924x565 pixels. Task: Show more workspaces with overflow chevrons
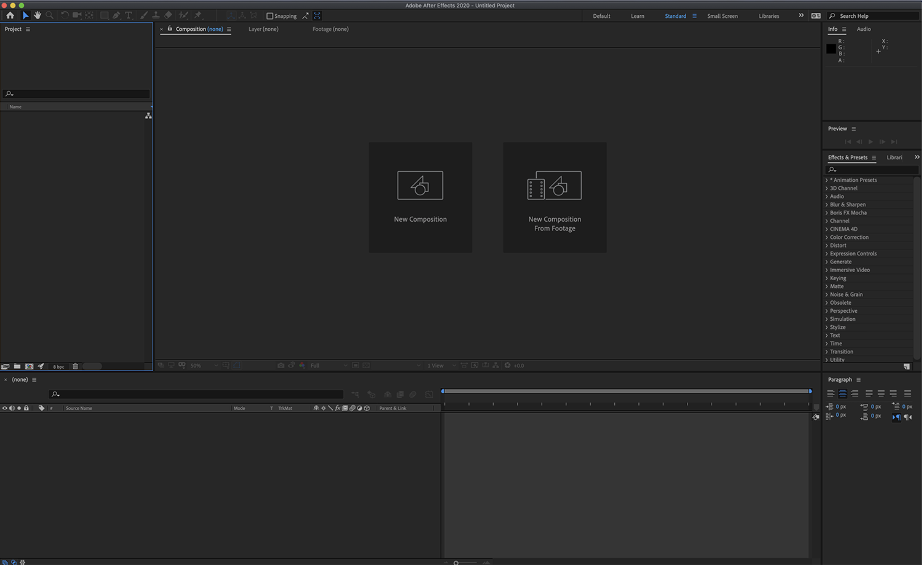(801, 16)
